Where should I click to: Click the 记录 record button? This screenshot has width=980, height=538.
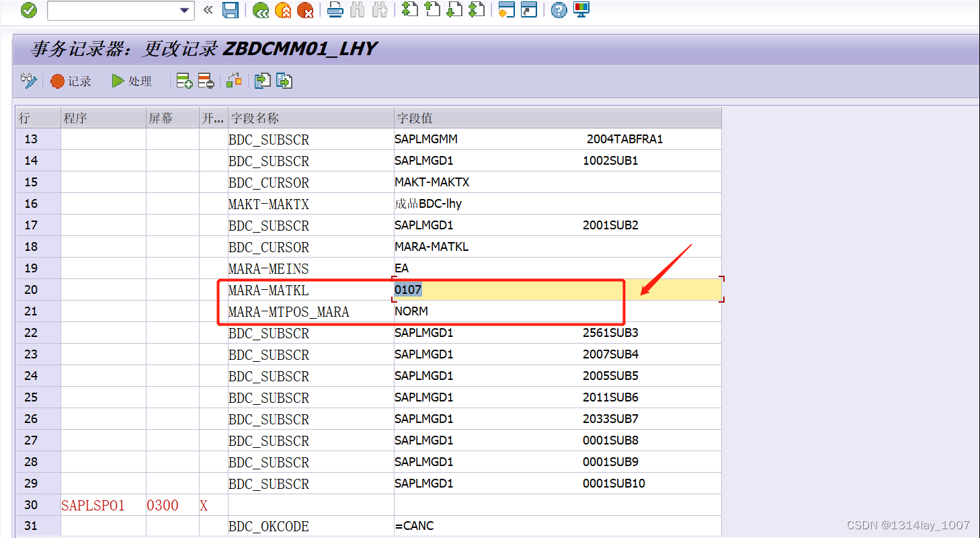71,81
